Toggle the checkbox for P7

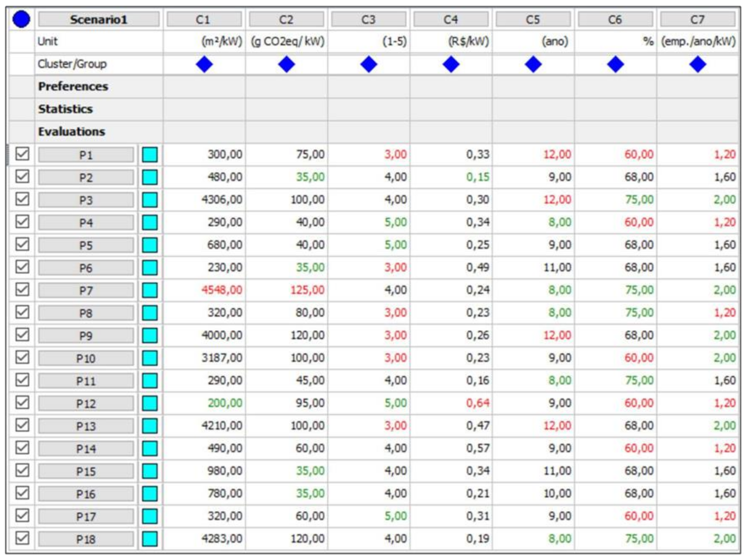click(22, 290)
